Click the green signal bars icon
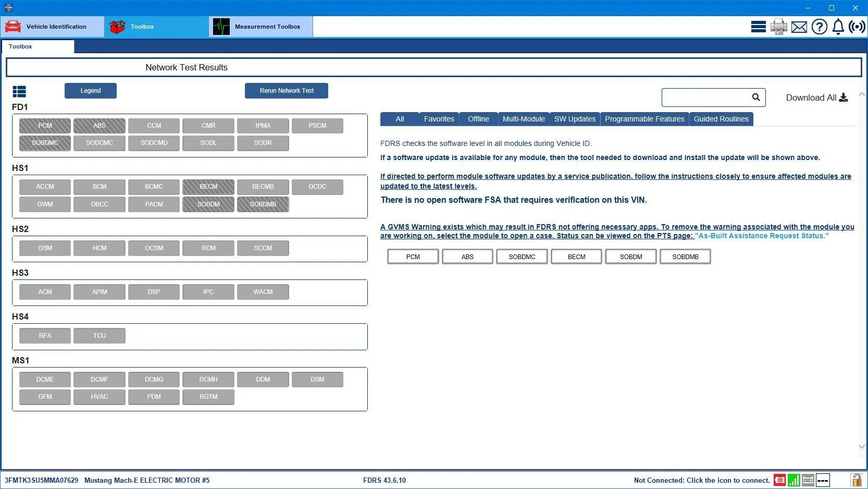 click(794, 480)
